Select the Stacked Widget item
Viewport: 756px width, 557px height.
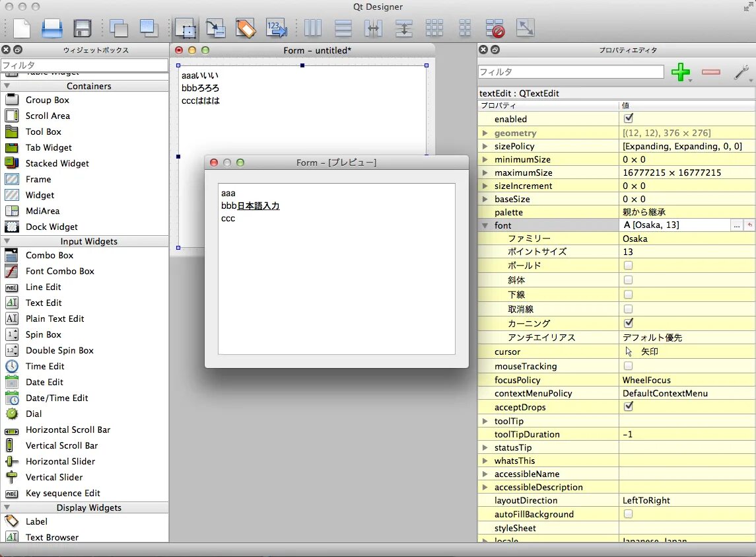[x=57, y=164]
